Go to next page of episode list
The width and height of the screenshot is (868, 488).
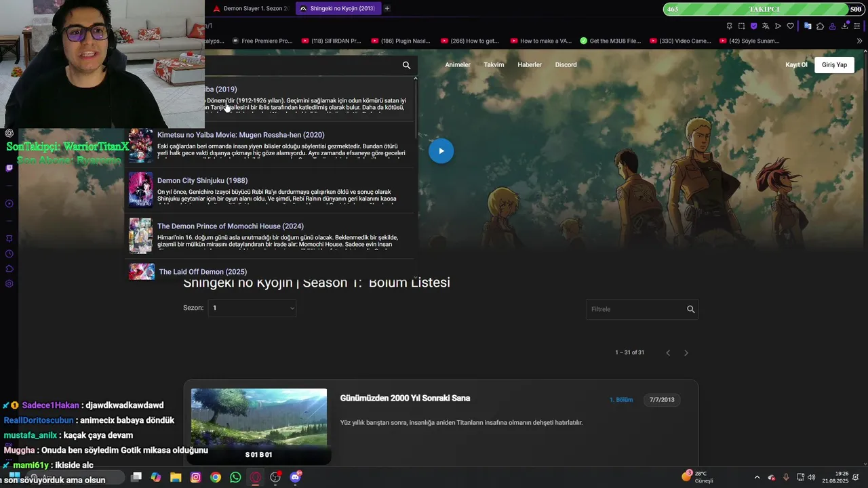point(686,352)
